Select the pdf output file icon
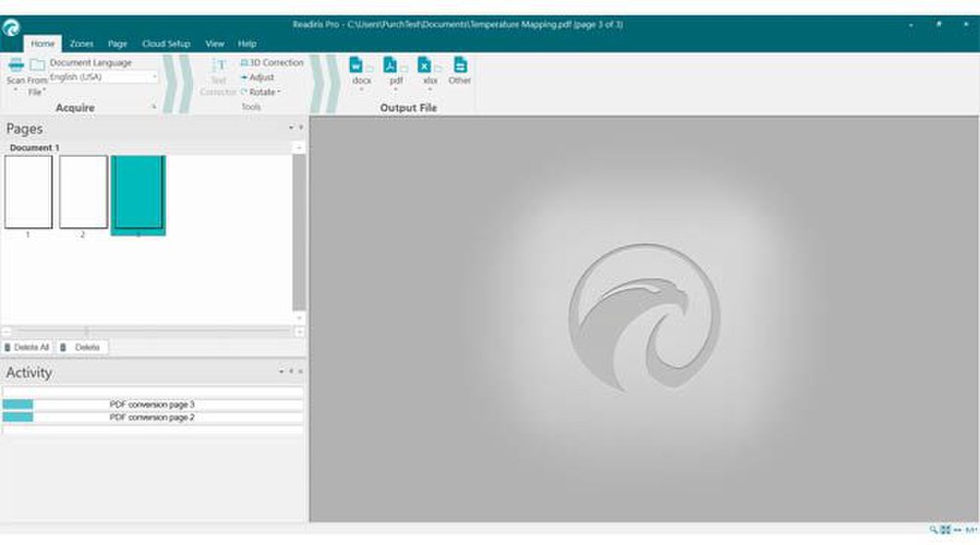980x545 pixels. (391, 66)
